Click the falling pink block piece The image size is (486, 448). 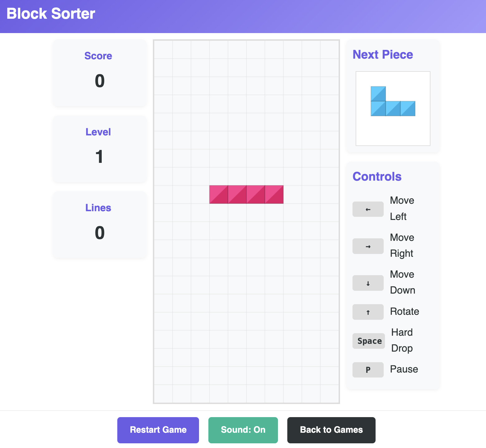click(x=246, y=194)
